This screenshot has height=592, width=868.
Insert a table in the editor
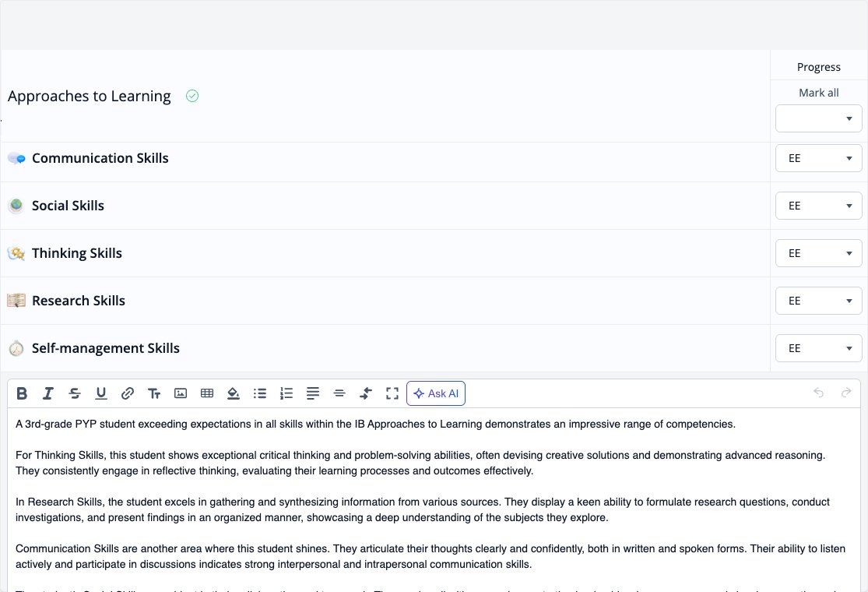click(x=207, y=393)
